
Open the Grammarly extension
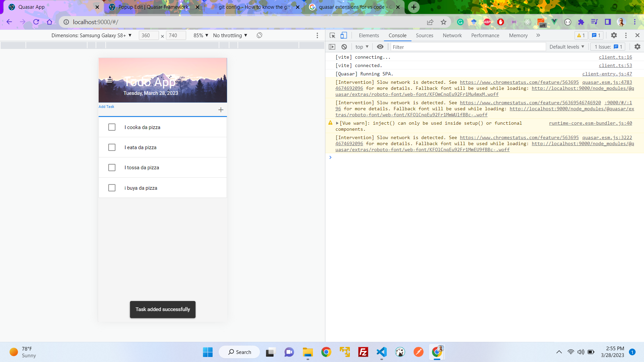click(460, 22)
